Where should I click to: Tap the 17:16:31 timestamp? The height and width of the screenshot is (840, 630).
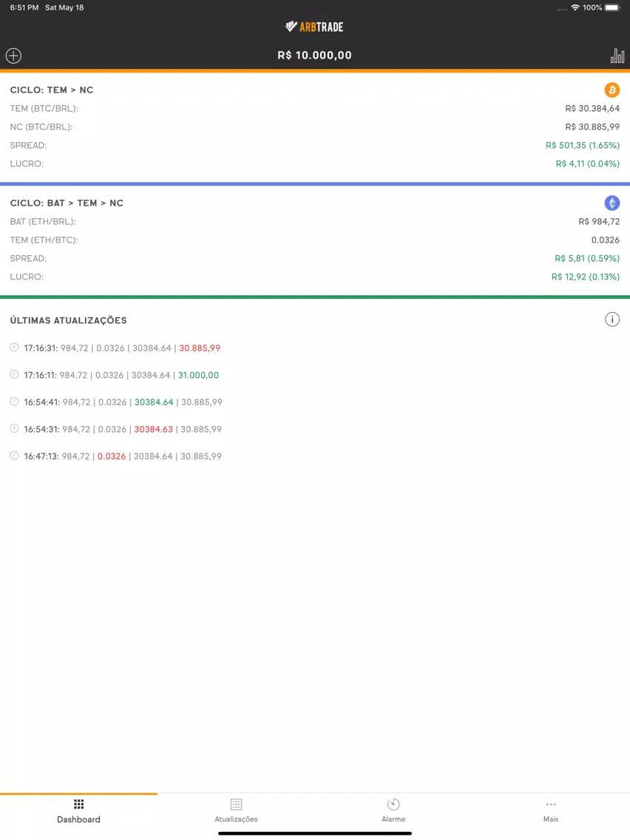(x=41, y=348)
